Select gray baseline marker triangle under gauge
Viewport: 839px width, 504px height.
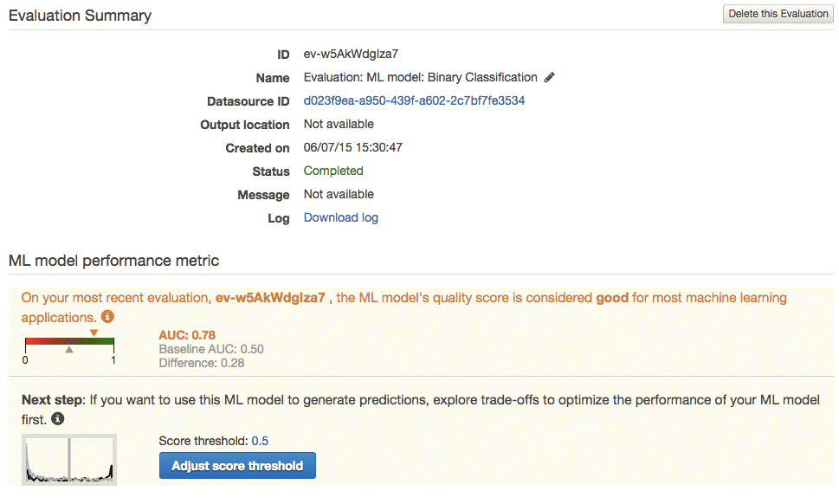point(69,349)
